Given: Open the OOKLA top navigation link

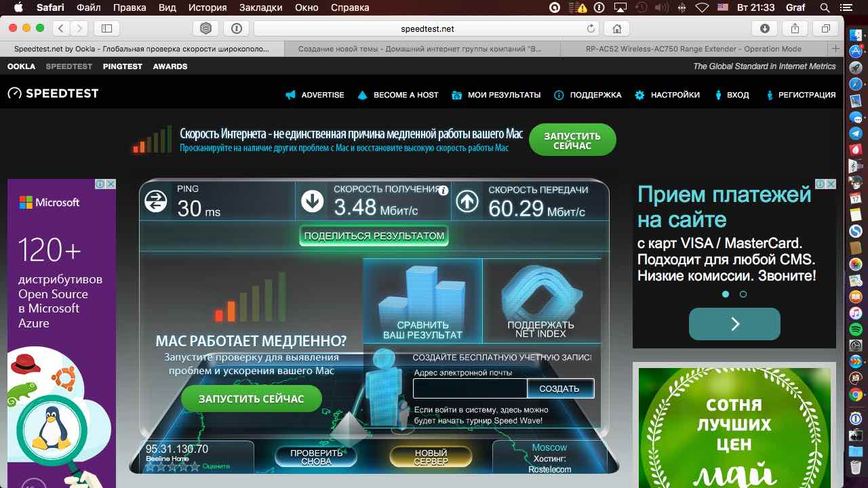Looking at the screenshot, I should coord(22,66).
